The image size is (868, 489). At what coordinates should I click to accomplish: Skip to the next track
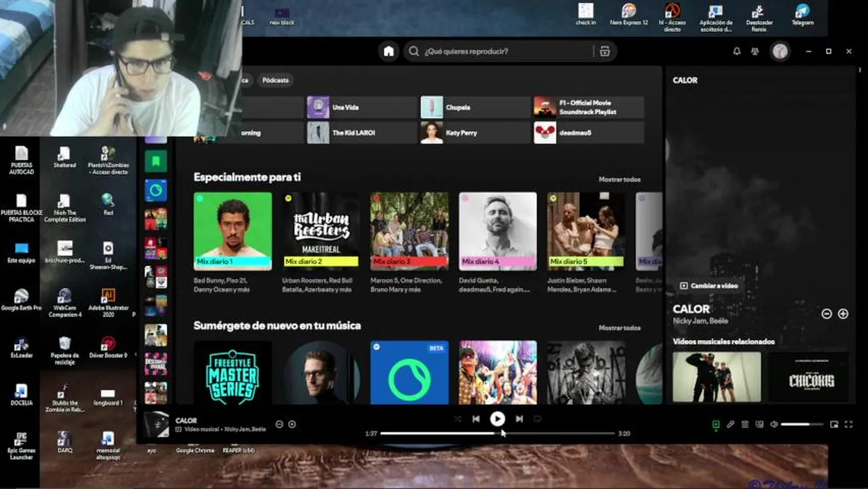click(x=519, y=419)
